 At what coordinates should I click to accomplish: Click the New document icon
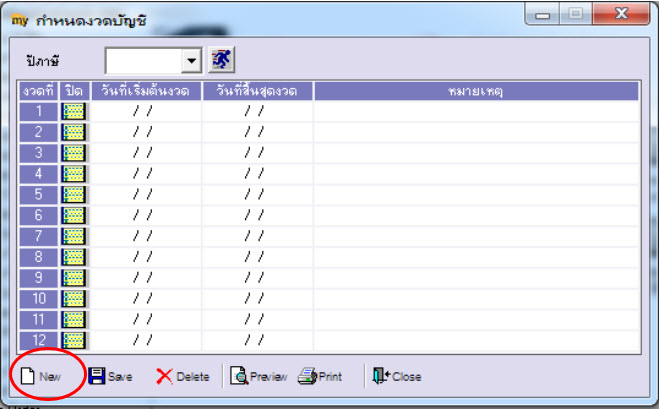pyautogui.click(x=28, y=376)
